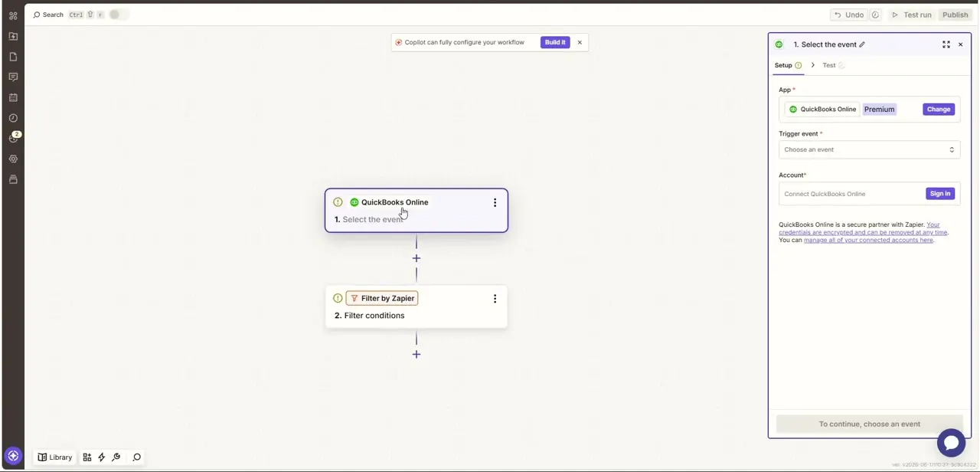Image resolution: width=980 pixels, height=472 pixels.
Task: Add a step between QuickBooks and Filter
Action: click(x=416, y=258)
